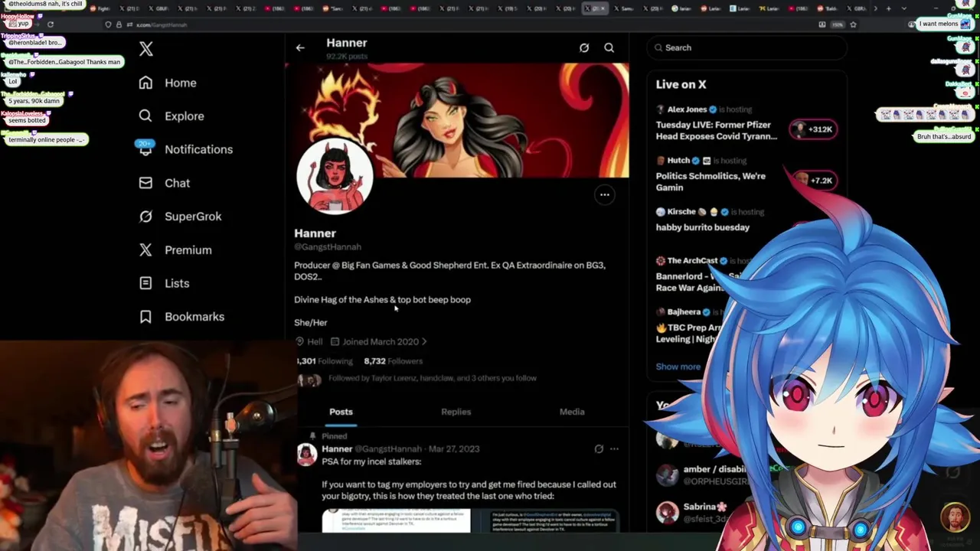
Task: Open first image in pinned post
Action: point(396,521)
